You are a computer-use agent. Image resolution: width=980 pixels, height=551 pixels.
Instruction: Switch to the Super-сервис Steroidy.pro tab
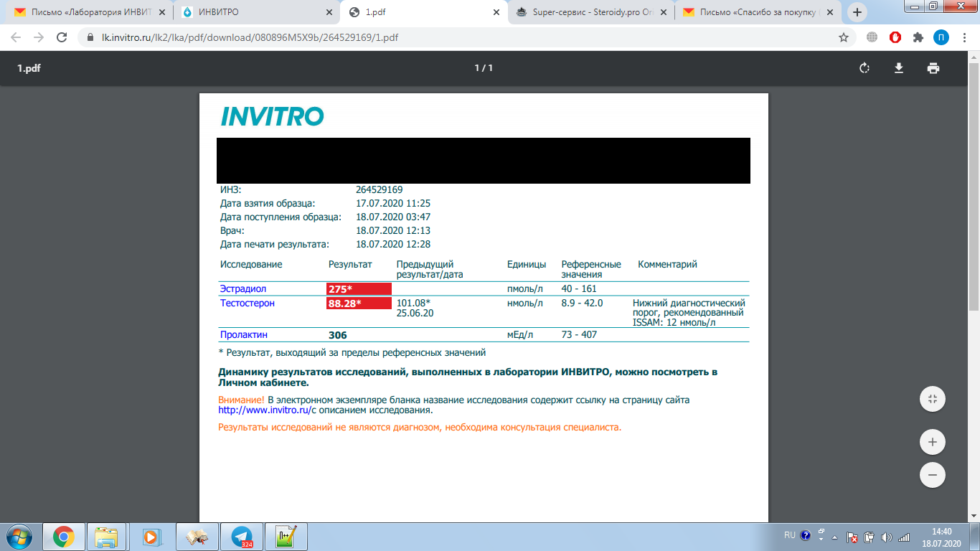point(592,12)
